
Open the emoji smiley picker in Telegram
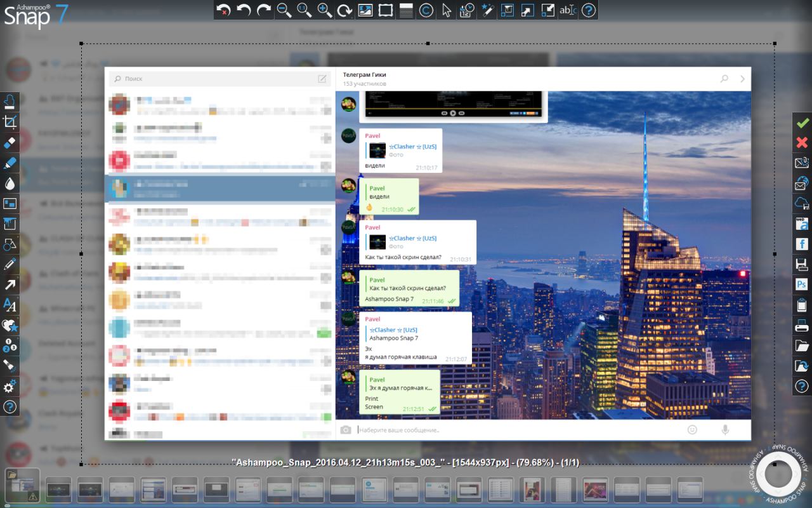(x=692, y=430)
